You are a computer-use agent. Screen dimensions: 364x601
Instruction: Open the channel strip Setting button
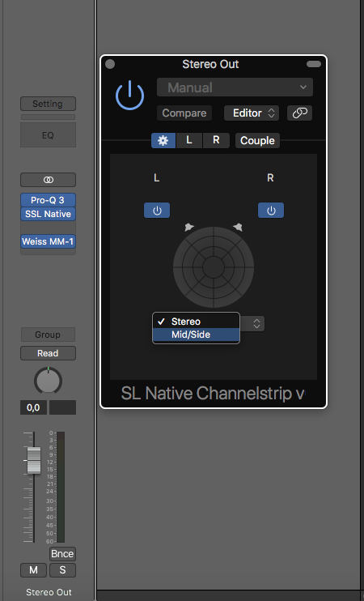click(48, 104)
